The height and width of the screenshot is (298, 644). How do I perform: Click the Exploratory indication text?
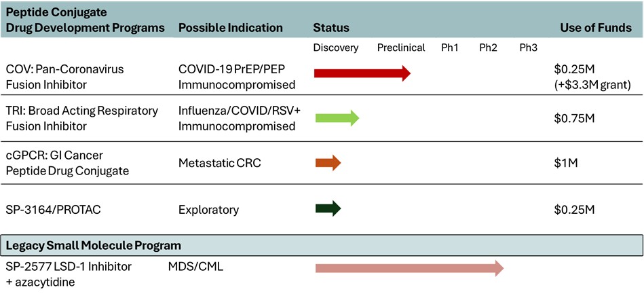click(x=208, y=208)
